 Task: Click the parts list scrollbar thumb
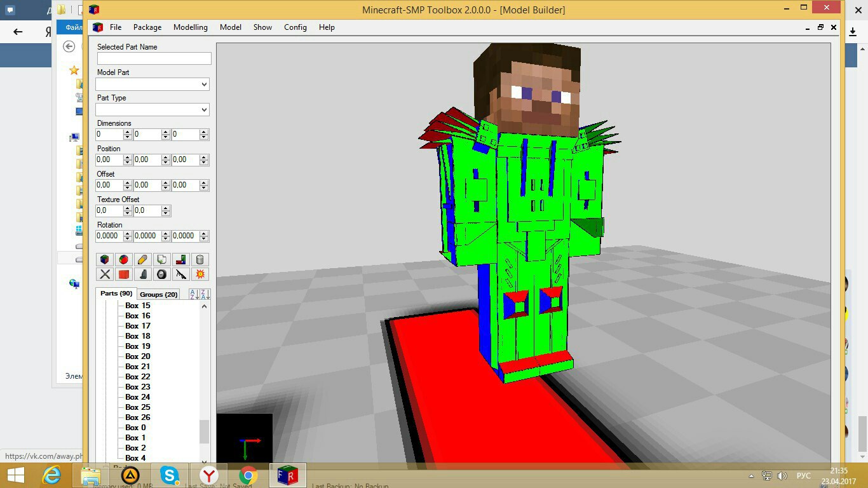coord(204,431)
